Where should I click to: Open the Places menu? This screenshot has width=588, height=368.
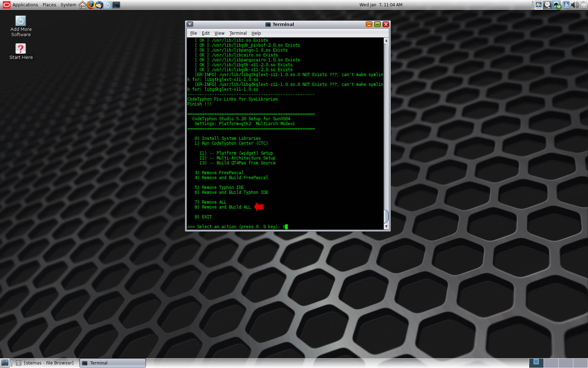(x=49, y=5)
